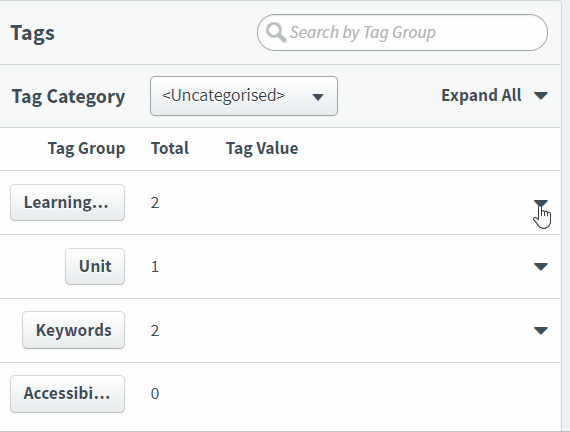Click the Accessibi... row zero count
The height and width of the screenshot is (432, 570).
[x=155, y=394]
